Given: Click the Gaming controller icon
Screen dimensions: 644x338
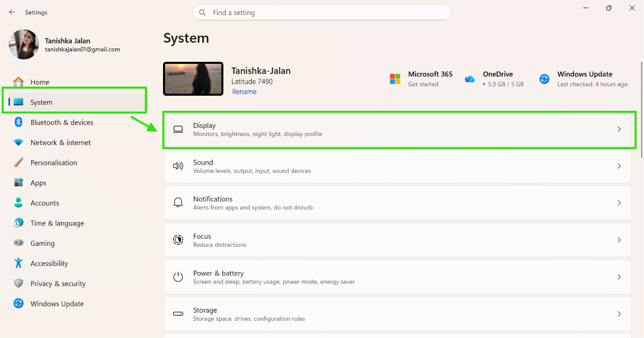Looking at the screenshot, I should 19,243.
